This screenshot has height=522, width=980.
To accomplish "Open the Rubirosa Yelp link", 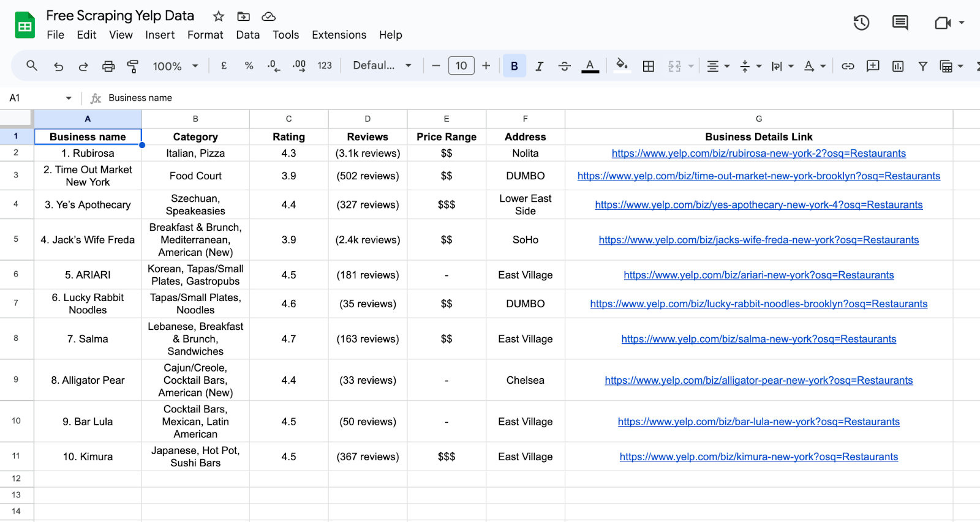I will (x=758, y=154).
